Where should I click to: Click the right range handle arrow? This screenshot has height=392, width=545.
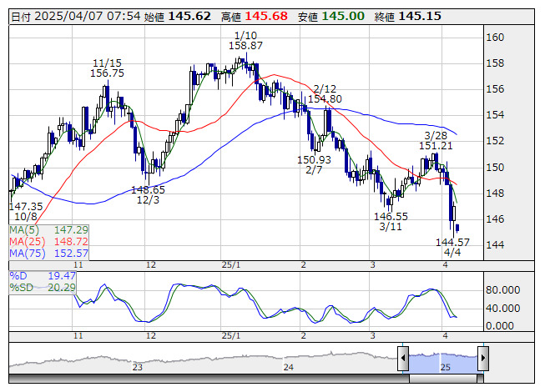point(483,358)
